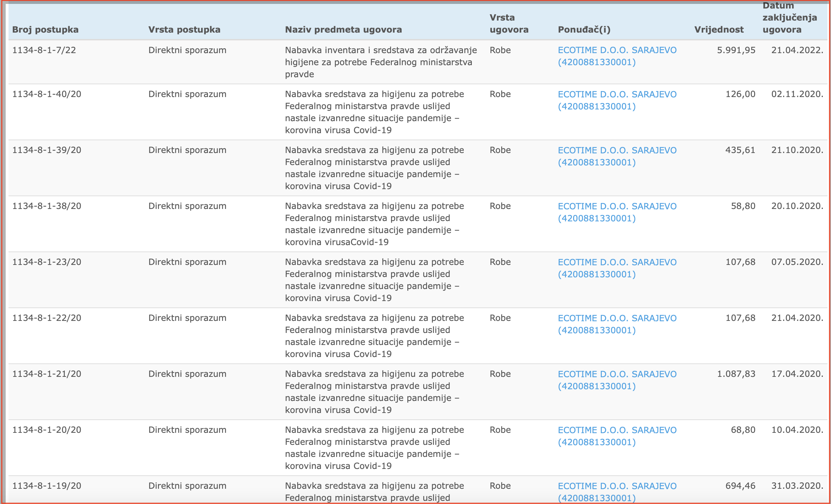Screen dimensions: 831x504
Task: Open ECOTIME link in row 1134-8-1-40/20
Action: 617,101
